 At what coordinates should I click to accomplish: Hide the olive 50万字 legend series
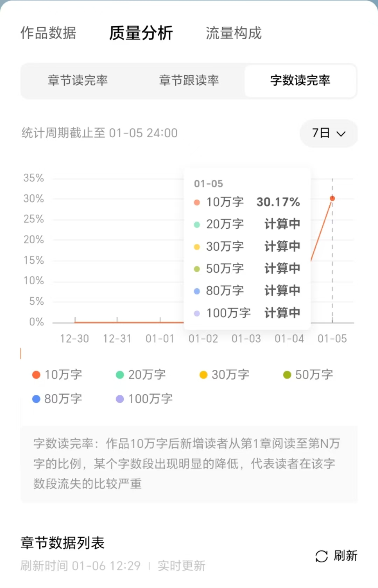pos(308,375)
